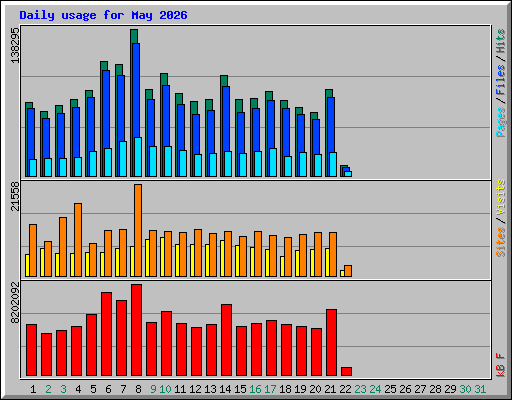Click the cyan pages bar for day 17
This screenshot has width=512, height=400.
click(273, 162)
